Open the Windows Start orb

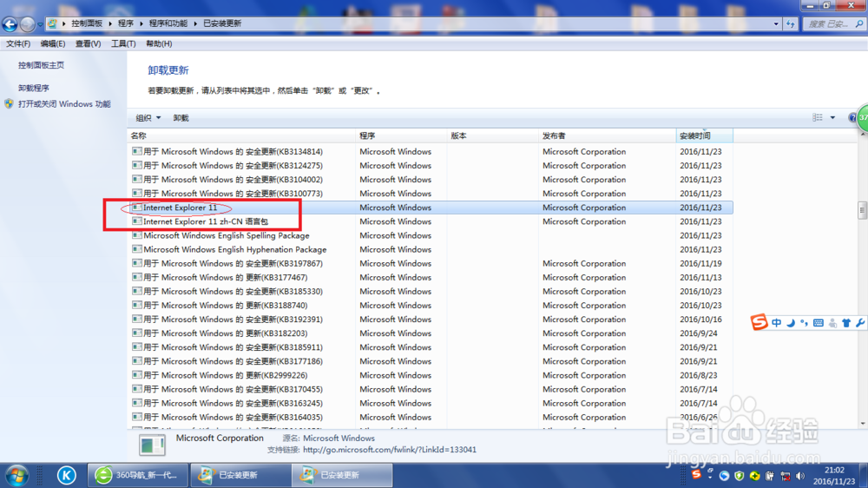(x=17, y=475)
